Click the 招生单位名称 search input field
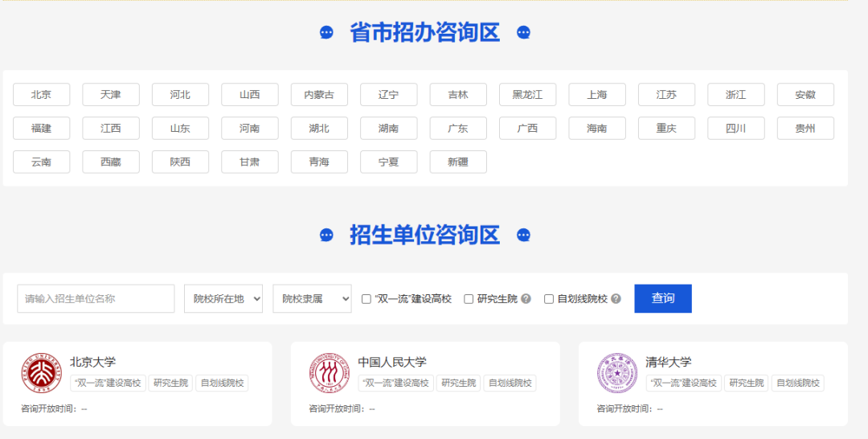This screenshot has width=868, height=439. [96, 298]
